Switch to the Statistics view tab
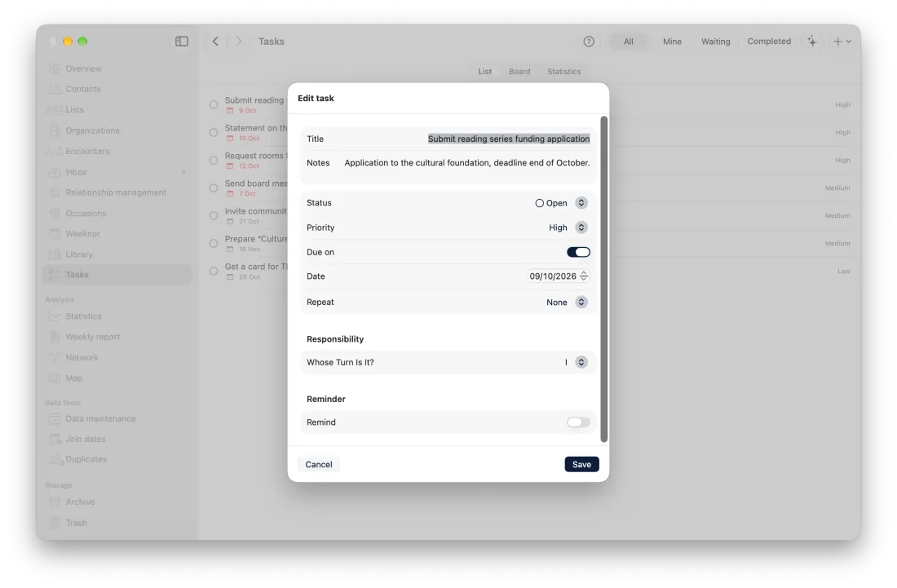This screenshot has width=897, height=588. [x=564, y=72]
